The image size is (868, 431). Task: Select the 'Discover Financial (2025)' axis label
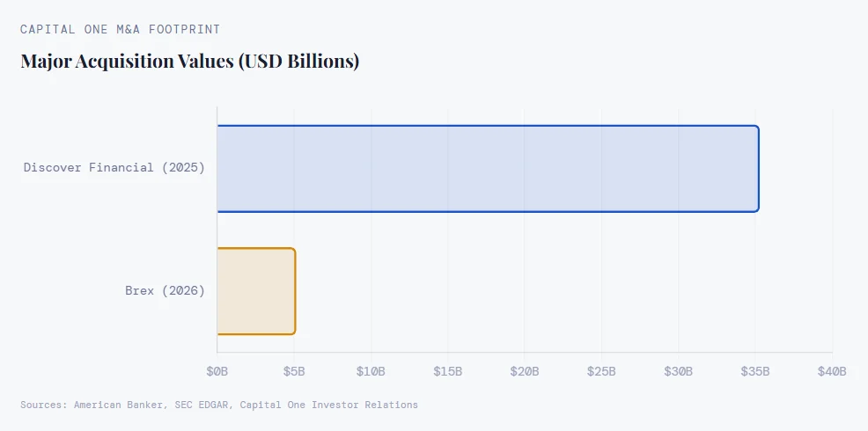pos(114,167)
